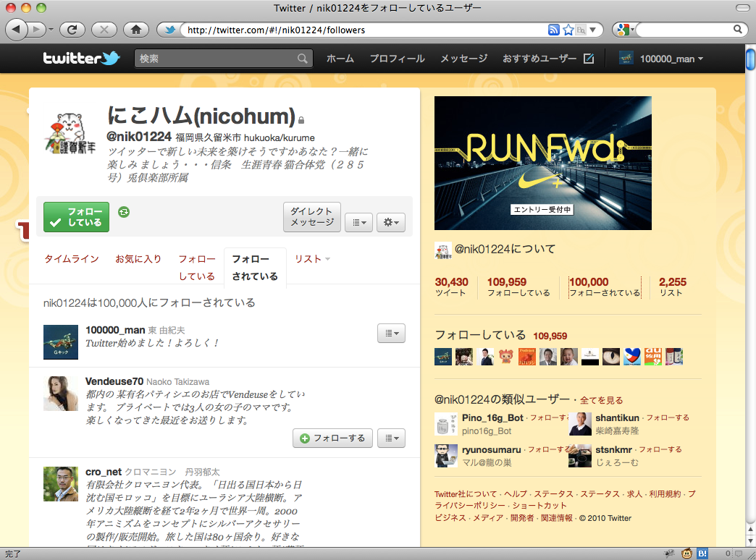Screen dimensions: 756x560
Task: Open 全てを見る for similar users
Action: (601, 400)
